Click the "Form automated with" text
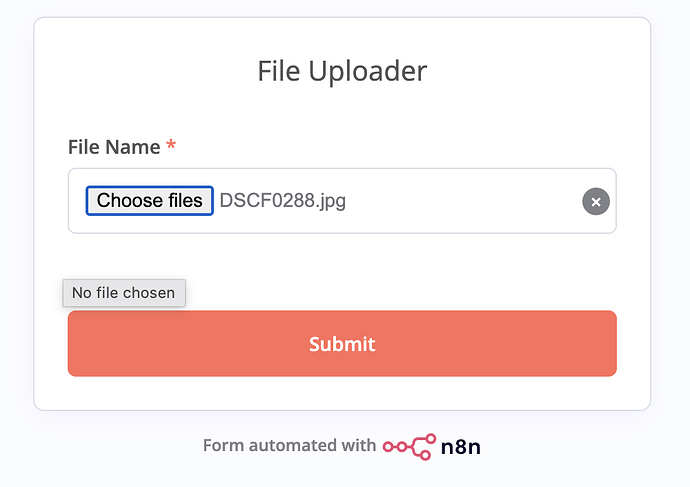This screenshot has width=690, height=487. tap(289, 446)
